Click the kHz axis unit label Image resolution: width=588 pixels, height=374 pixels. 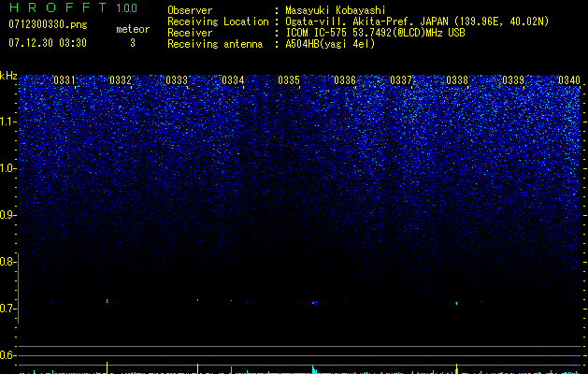coord(8,76)
